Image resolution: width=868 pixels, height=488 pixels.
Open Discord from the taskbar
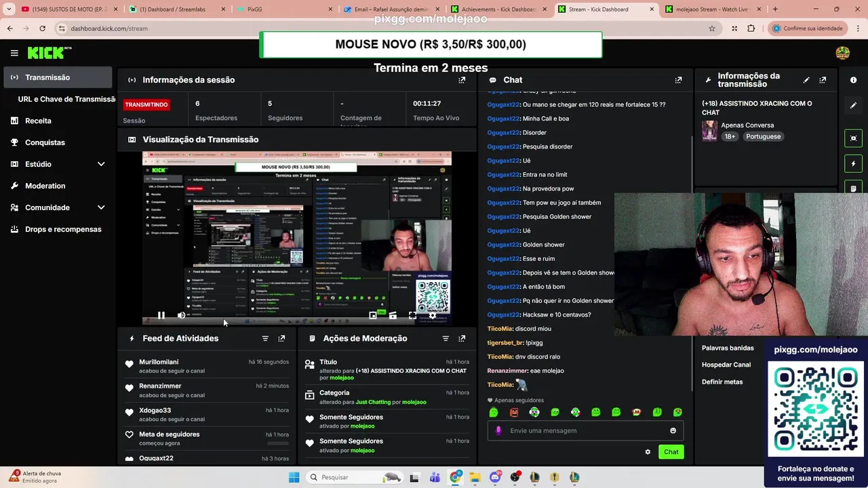(496, 477)
